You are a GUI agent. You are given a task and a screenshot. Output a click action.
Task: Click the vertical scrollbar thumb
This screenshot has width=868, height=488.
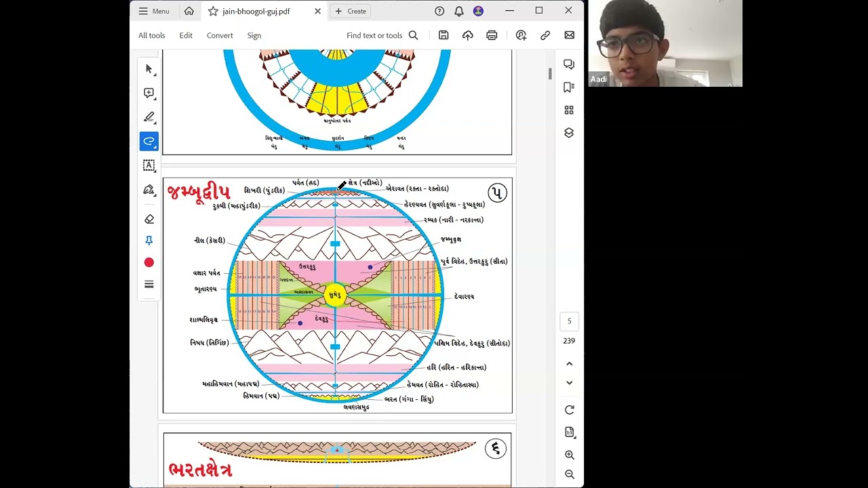[x=550, y=74]
